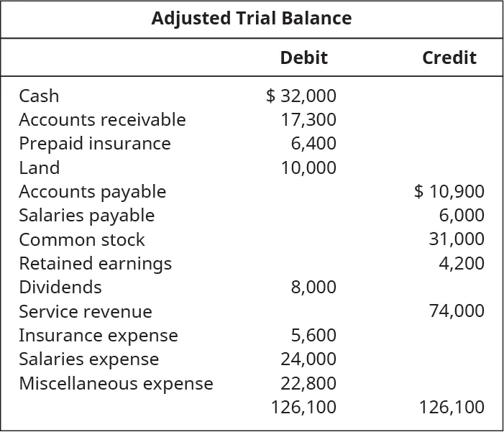Click the Adjusted Trial Balance title
The height and width of the screenshot is (432, 504).
[x=252, y=19]
